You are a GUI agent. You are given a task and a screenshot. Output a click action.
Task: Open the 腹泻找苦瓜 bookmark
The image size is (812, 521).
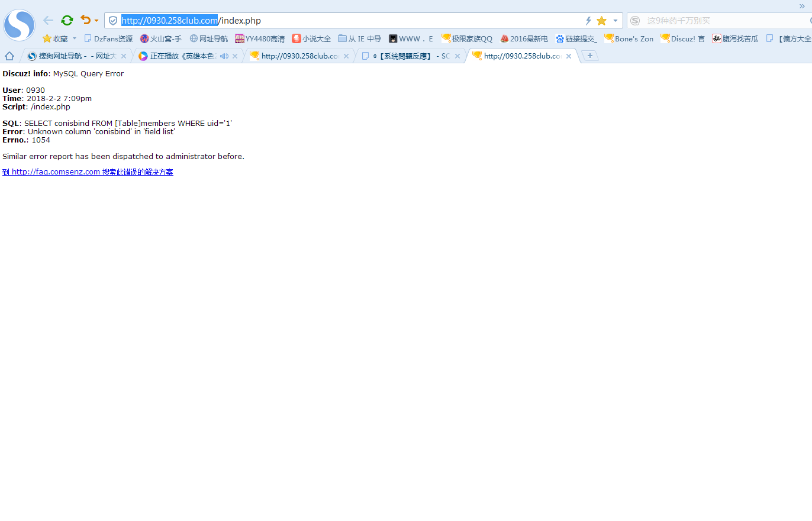coord(735,38)
